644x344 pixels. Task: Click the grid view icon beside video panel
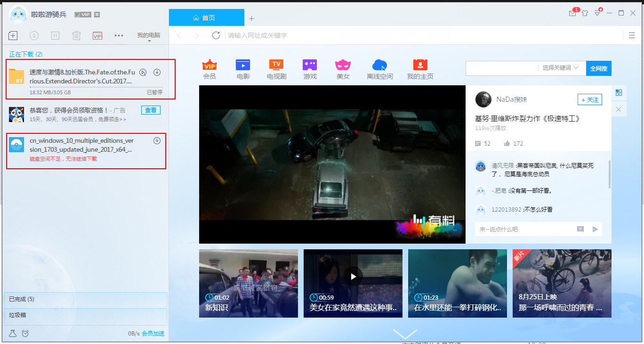(x=619, y=92)
